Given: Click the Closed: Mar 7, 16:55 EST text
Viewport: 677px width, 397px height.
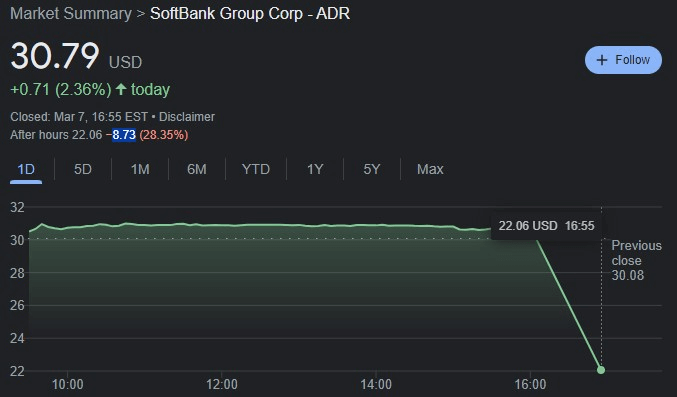Looking at the screenshot, I should pyautogui.click(x=79, y=117).
